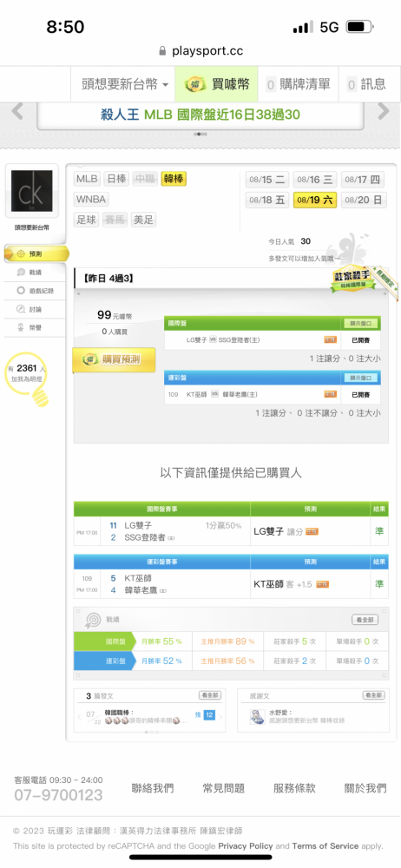Screen dimensions: 401x868
Task: Open 戰績 sidebar icon
Action: (21, 272)
